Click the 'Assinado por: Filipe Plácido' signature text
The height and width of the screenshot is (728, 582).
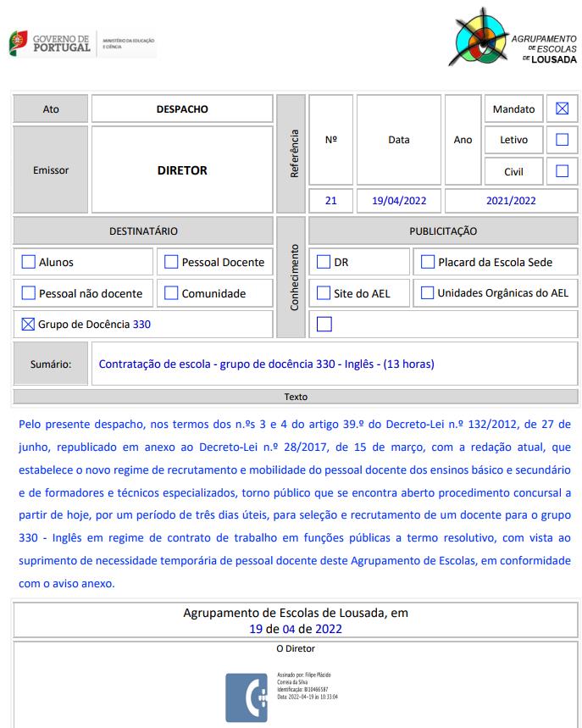pos(304,675)
